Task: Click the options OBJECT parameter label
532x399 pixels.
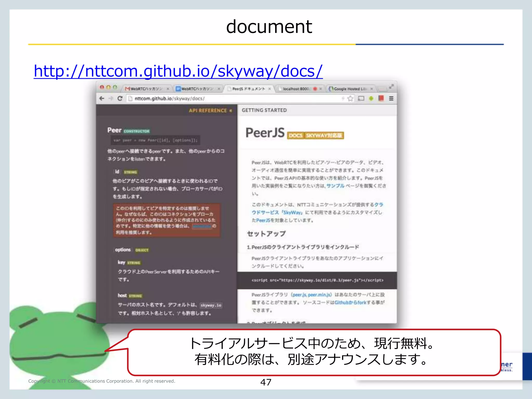Action: tap(132, 250)
